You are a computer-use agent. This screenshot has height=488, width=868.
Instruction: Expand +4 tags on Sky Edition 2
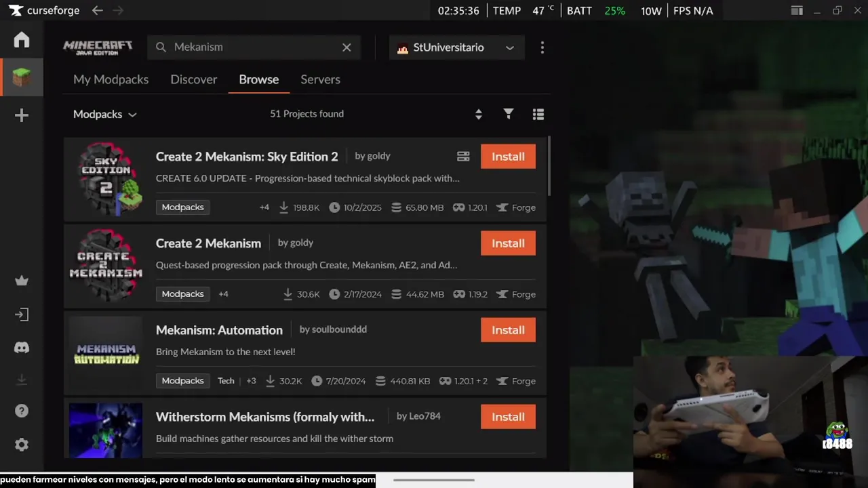pos(264,207)
